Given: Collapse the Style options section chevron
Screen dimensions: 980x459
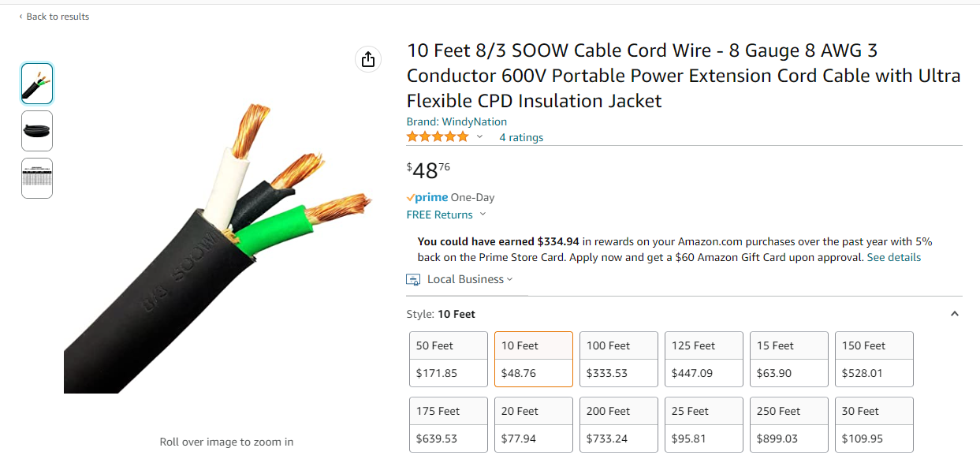Looking at the screenshot, I should tap(954, 314).
